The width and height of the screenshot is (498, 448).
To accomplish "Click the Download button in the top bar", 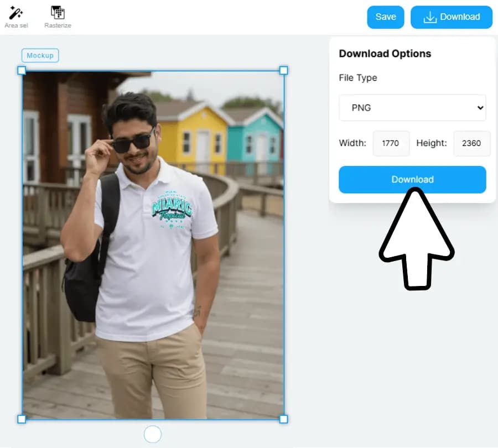I will 451,17.
